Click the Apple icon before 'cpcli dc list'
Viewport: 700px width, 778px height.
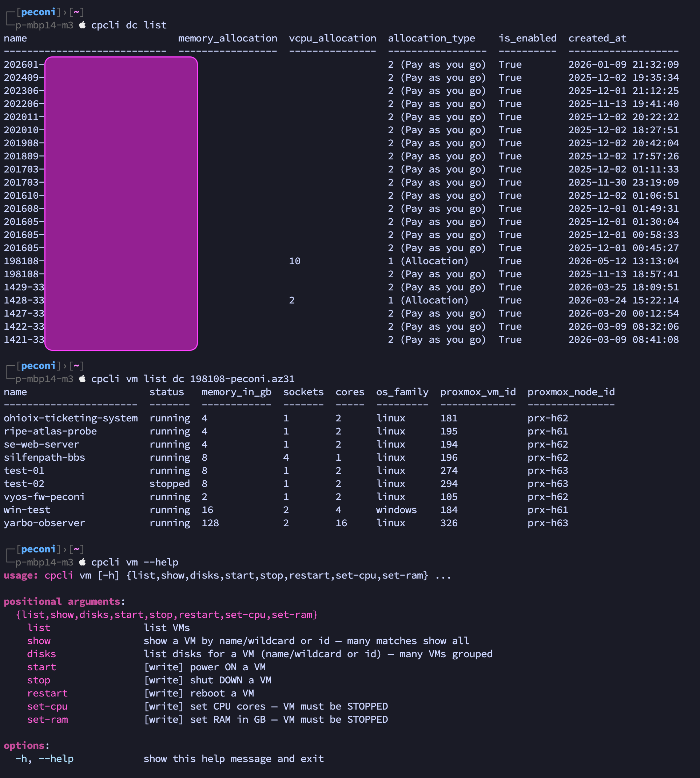coord(82,25)
